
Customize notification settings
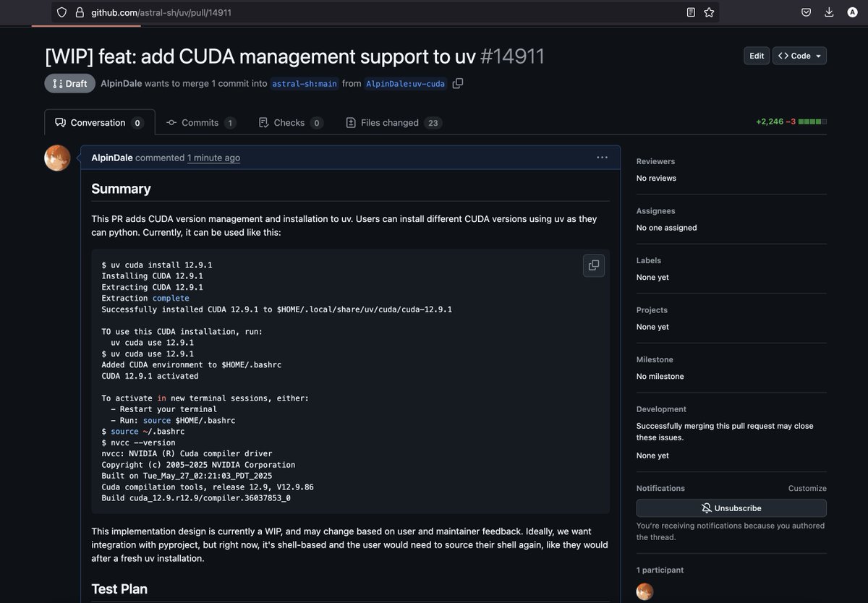(807, 488)
